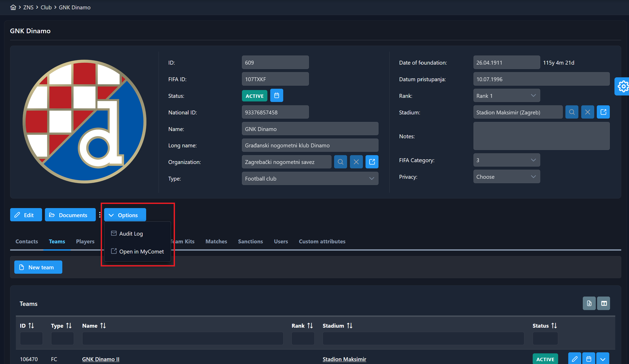629x364 pixels.
Task: Open Organization in new window icon
Action: [372, 162]
